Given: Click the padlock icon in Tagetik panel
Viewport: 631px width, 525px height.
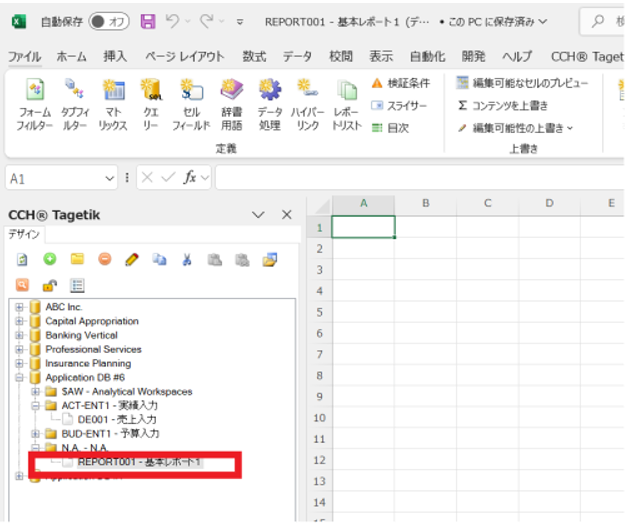Looking at the screenshot, I should (x=49, y=285).
